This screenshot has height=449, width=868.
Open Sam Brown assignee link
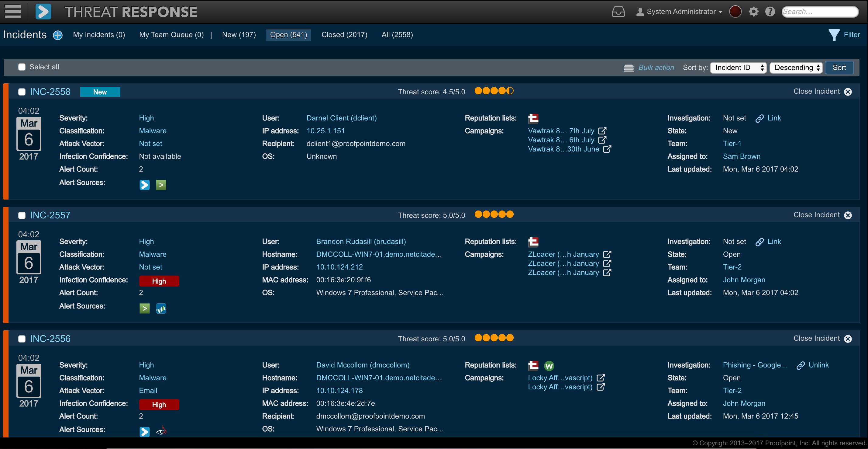click(x=741, y=157)
